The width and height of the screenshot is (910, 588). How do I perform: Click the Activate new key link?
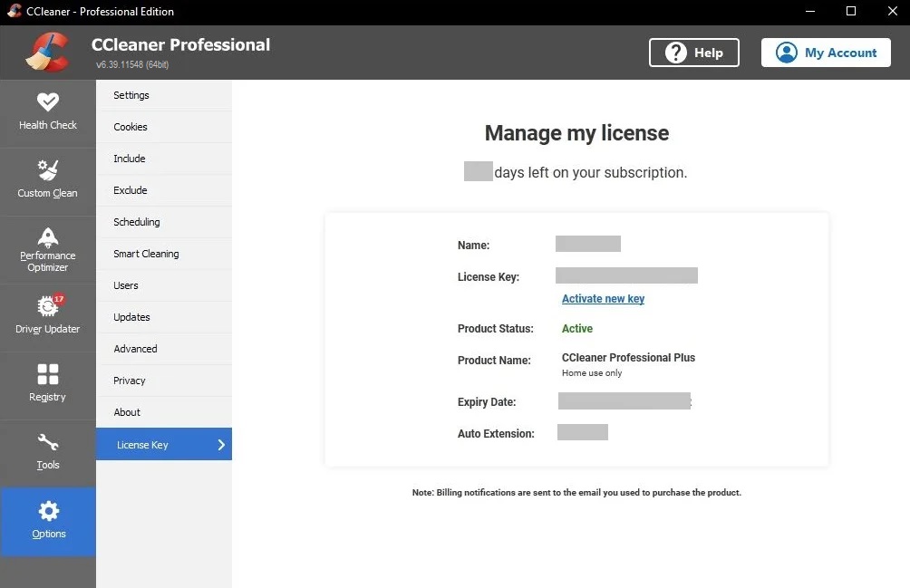coord(603,299)
